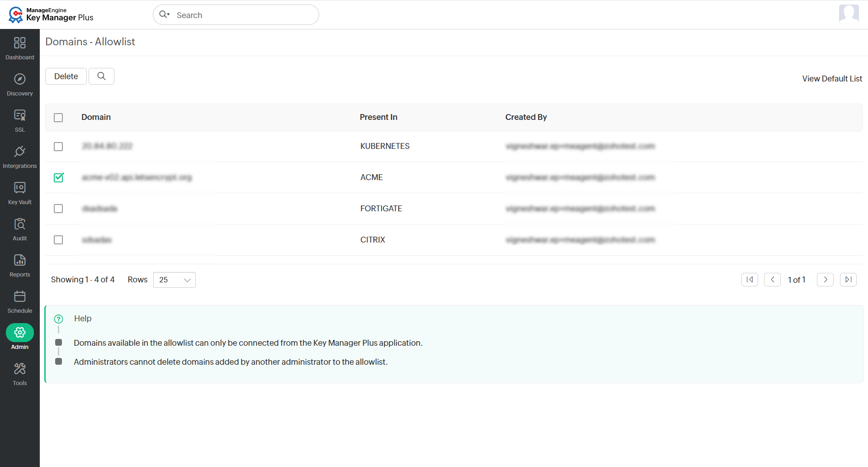Viewport: 868px width, 467px height.
Task: Open the SSL section icon
Action: coord(20,115)
